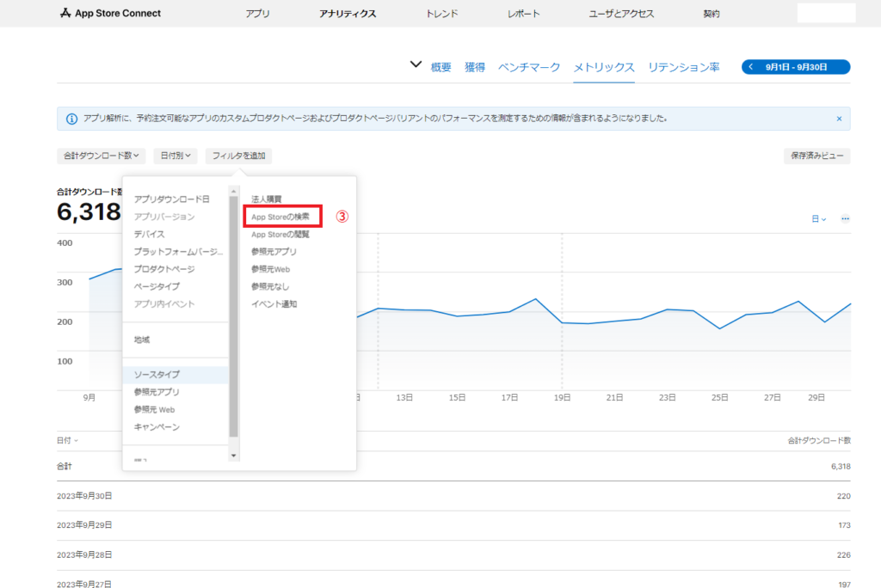Choose 参照元アプリ in the source type submenu

(274, 252)
